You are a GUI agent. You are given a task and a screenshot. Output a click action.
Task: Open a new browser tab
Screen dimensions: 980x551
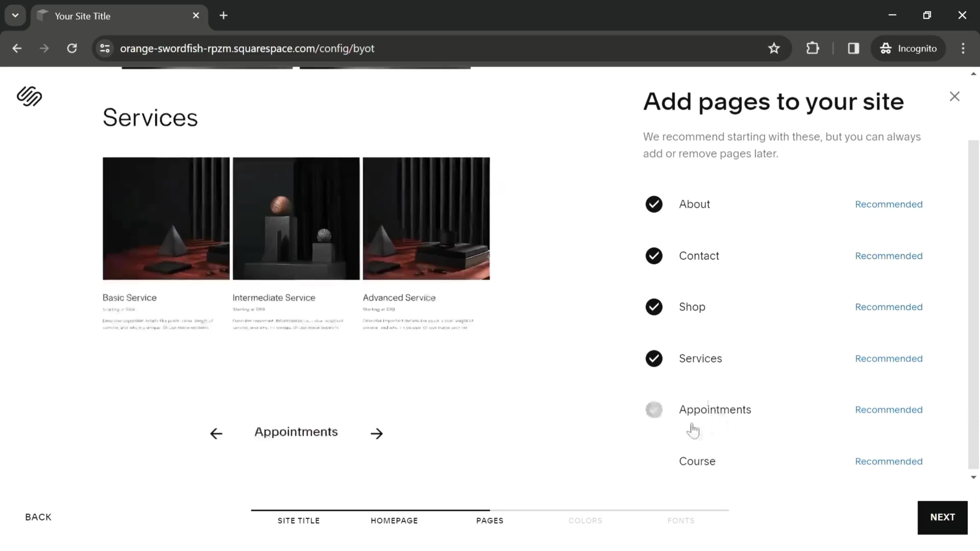224,16
